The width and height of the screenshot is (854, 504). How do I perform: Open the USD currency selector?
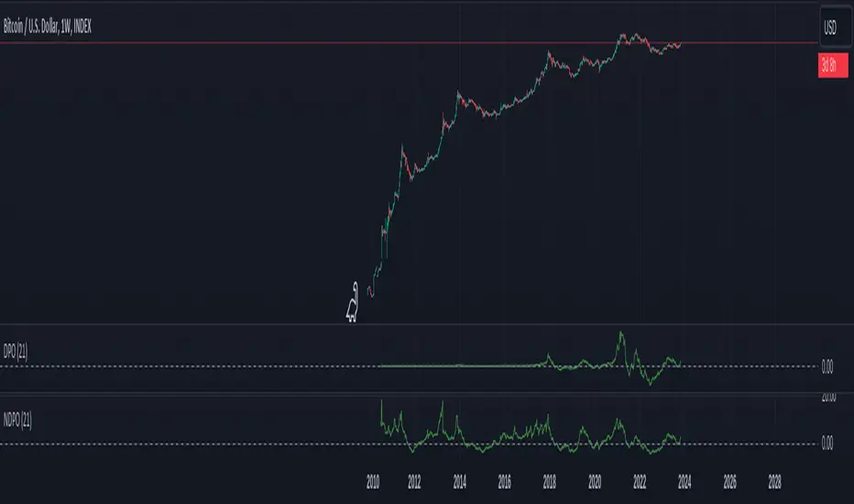[835, 27]
